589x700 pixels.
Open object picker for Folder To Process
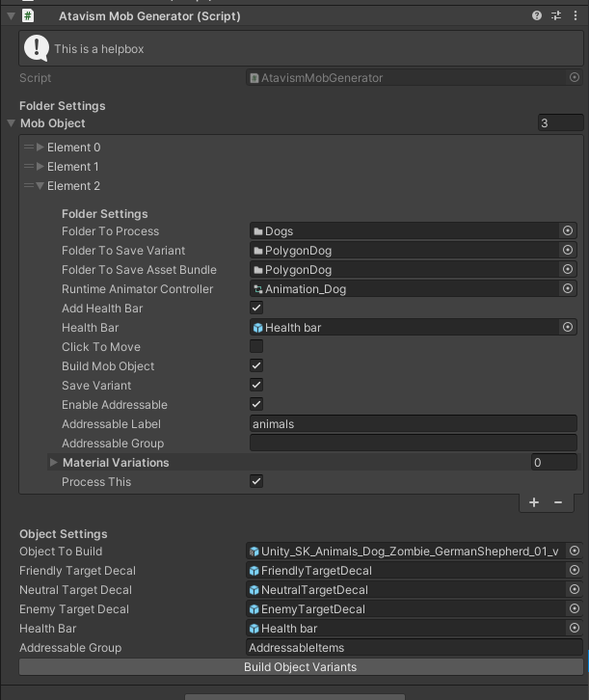click(x=568, y=231)
